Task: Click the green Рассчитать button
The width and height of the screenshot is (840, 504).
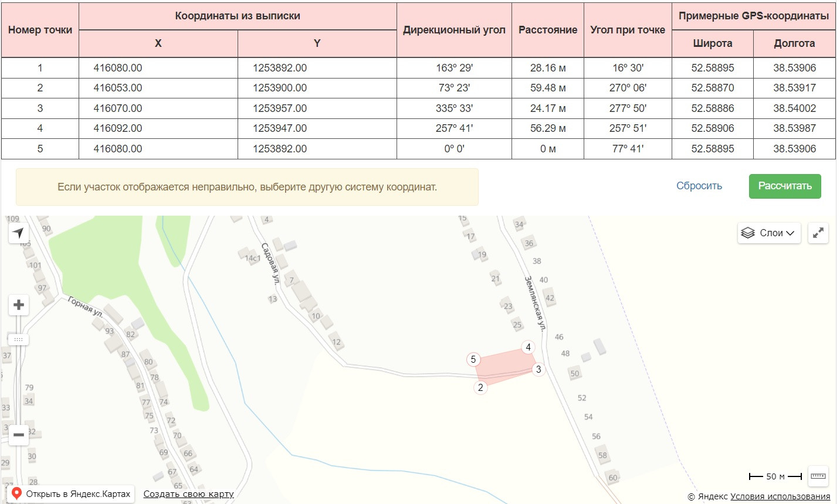Action: pyautogui.click(x=785, y=186)
